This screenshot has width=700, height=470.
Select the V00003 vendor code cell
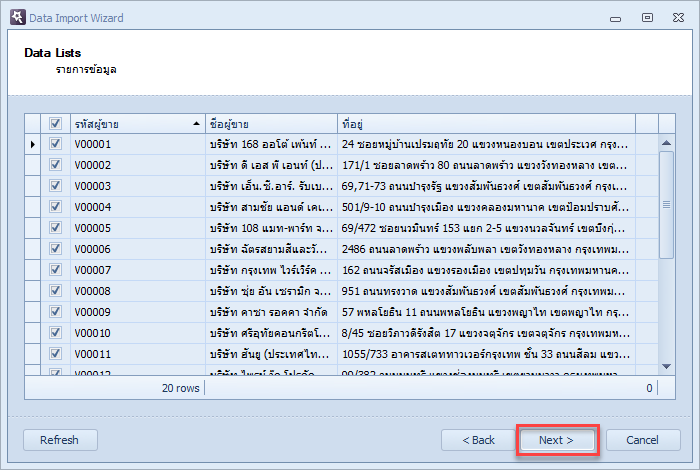(138, 186)
